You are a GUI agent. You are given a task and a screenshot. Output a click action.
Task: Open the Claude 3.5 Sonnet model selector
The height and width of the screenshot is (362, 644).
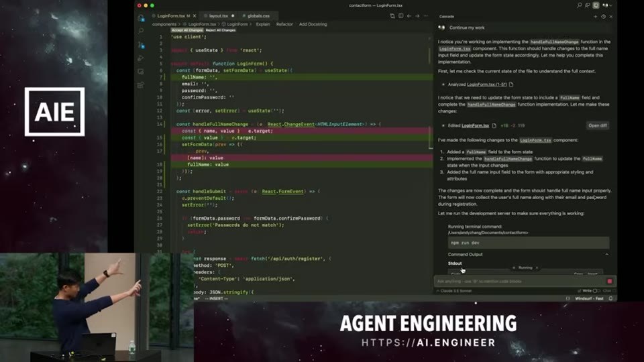[454, 291]
